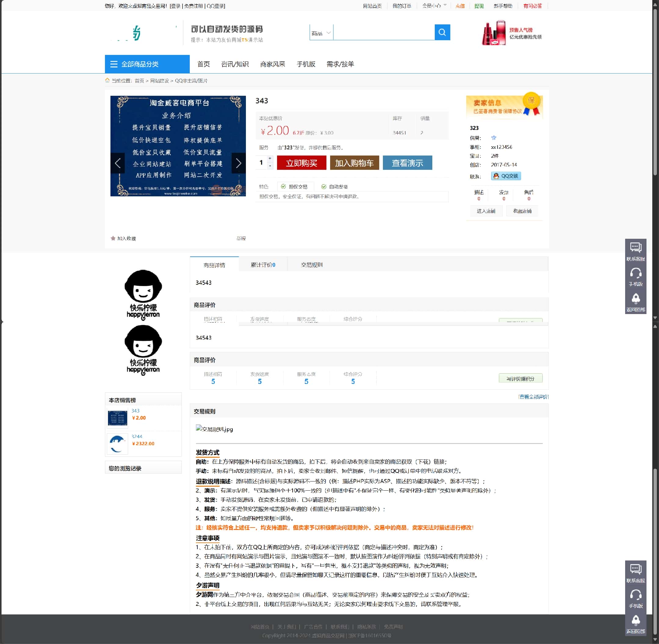The height and width of the screenshot is (644, 659).
Task: Open the 需求/接单 menu item
Action: pyautogui.click(x=340, y=64)
